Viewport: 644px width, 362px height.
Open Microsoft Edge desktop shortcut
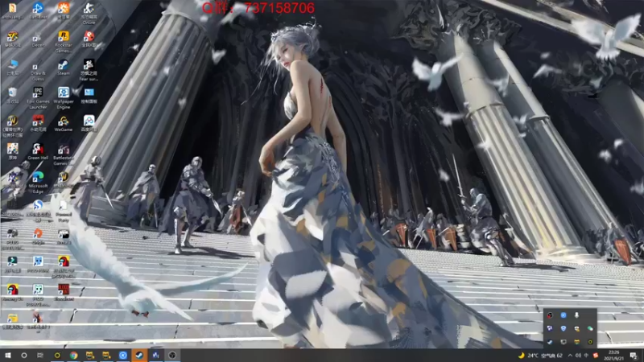coord(38,183)
